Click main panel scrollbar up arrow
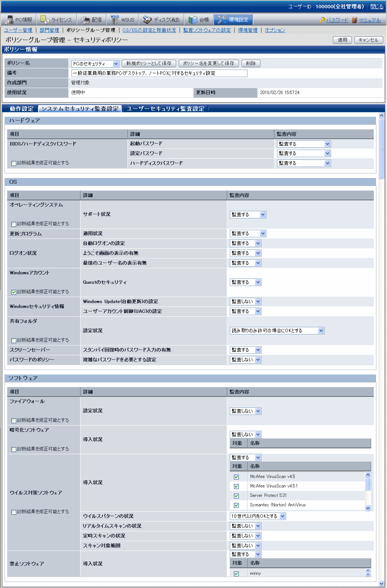387x588 pixels. click(381, 116)
